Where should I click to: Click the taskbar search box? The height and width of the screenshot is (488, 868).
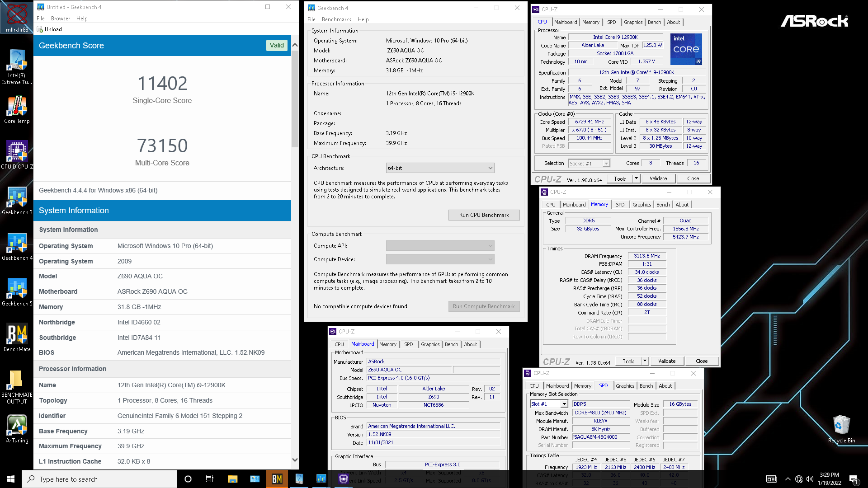point(99,479)
